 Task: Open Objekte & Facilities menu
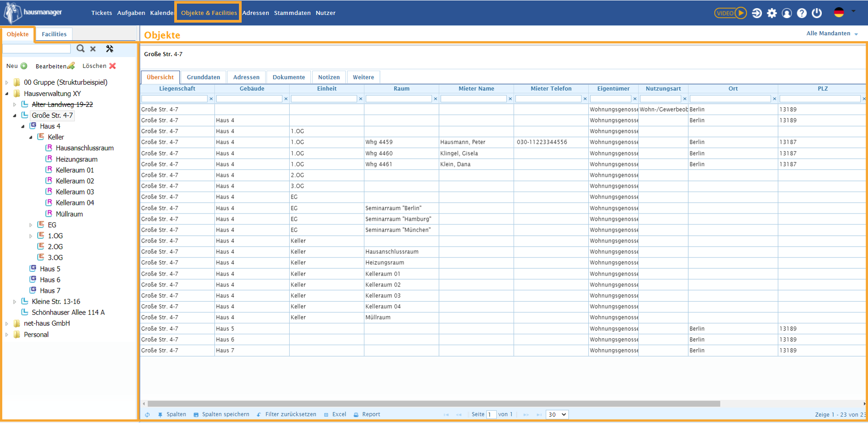[209, 13]
